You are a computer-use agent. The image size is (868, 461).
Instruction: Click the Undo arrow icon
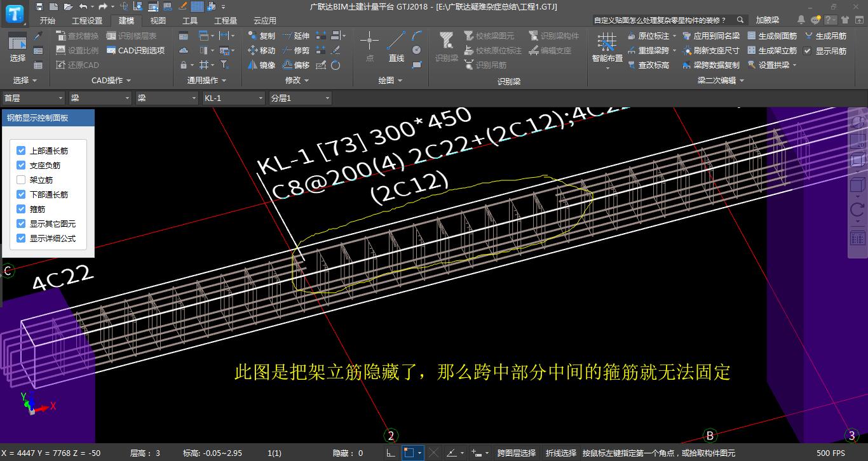click(83, 6)
